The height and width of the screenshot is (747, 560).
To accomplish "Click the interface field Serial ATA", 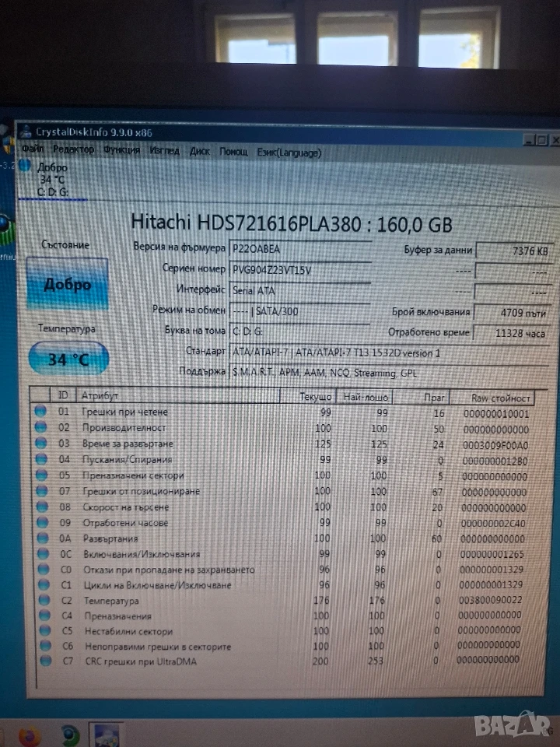I will (x=300, y=290).
